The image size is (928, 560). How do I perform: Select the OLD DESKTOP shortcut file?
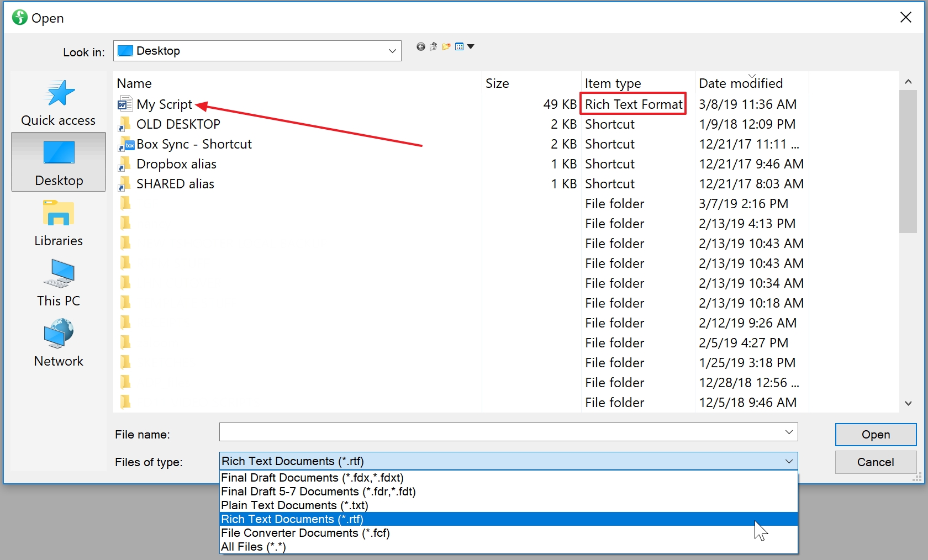[177, 124]
